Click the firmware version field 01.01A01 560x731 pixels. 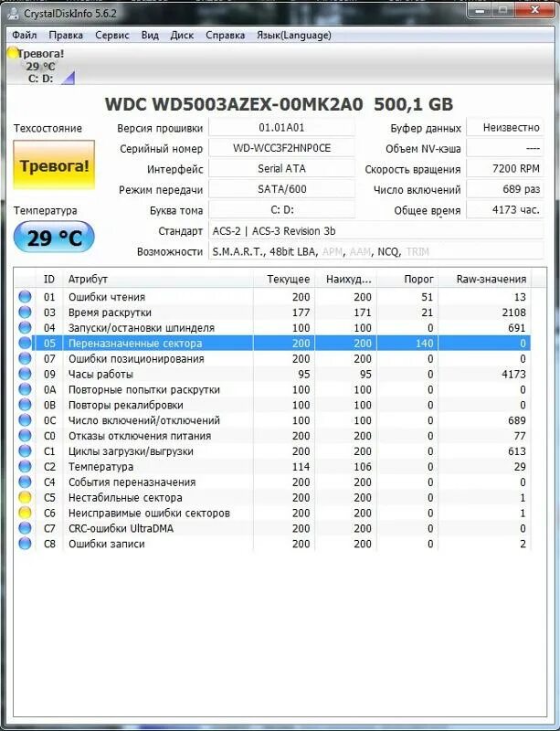click(x=281, y=128)
